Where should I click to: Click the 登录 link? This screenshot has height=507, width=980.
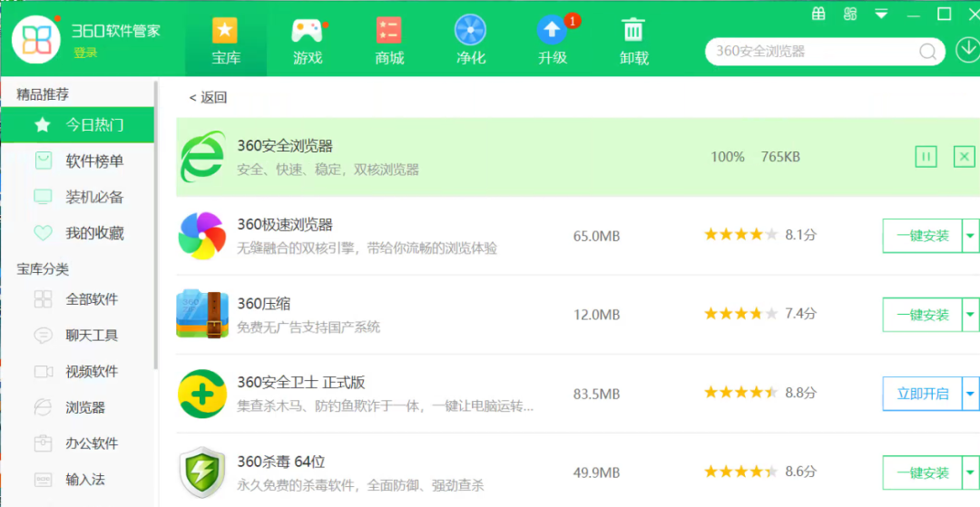click(85, 54)
